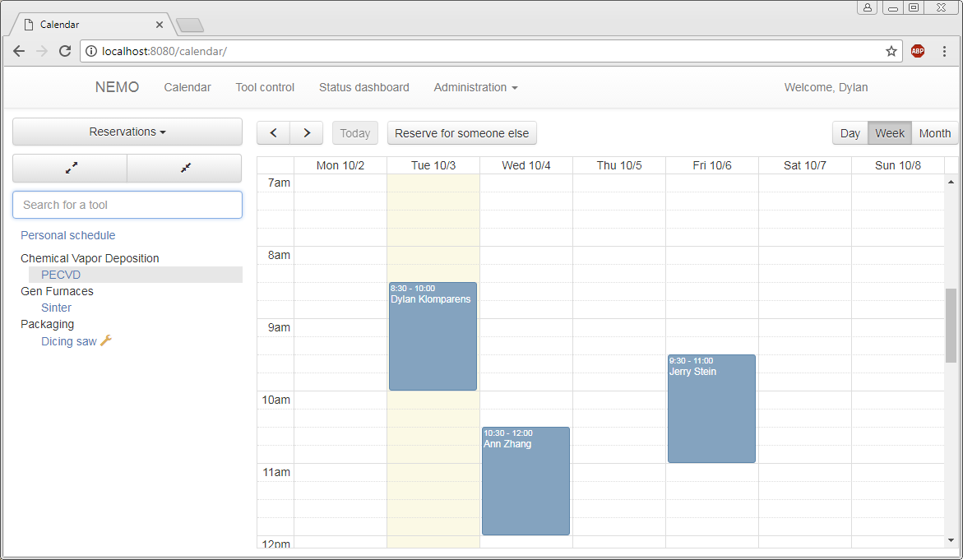Open the Chrome three-dot menu

pyautogui.click(x=945, y=51)
